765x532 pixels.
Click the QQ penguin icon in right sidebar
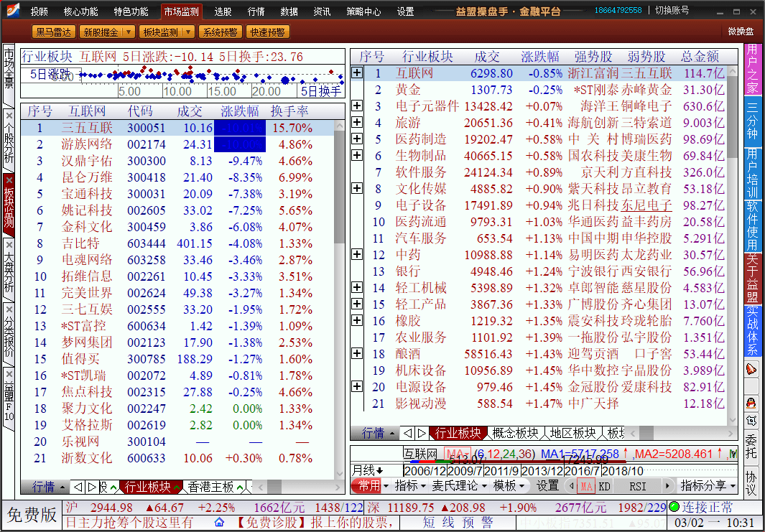click(751, 403)
